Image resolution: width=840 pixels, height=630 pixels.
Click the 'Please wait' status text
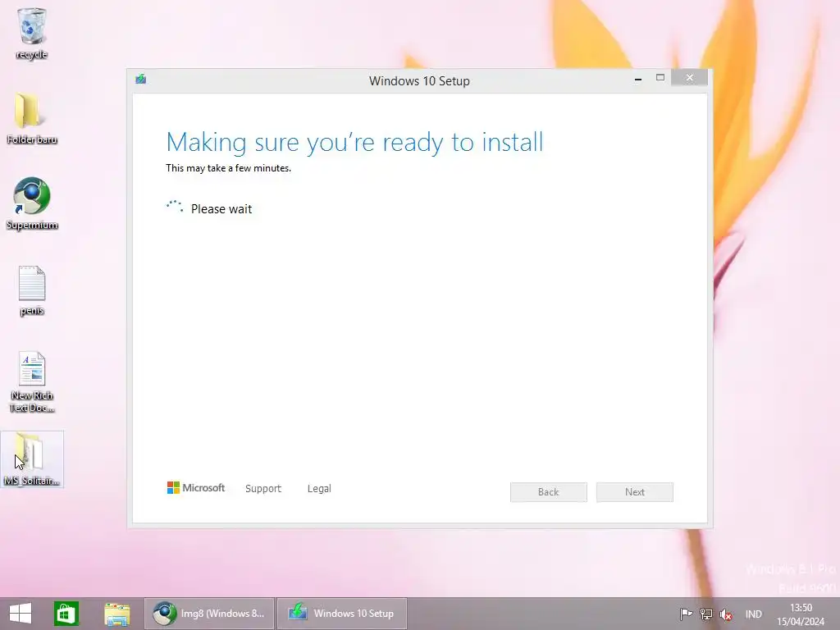pos(221,209)
